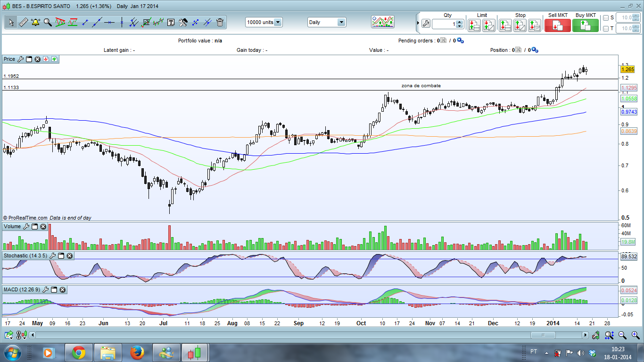
Task: Select the text annotation tool
Action: point(171,22)
